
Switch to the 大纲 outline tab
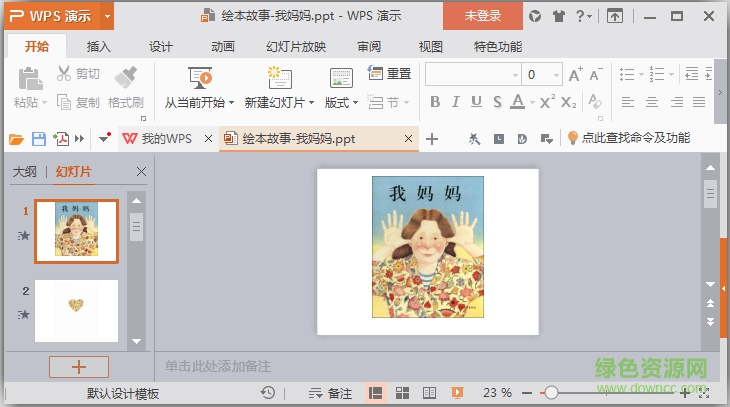click(25, 172)
